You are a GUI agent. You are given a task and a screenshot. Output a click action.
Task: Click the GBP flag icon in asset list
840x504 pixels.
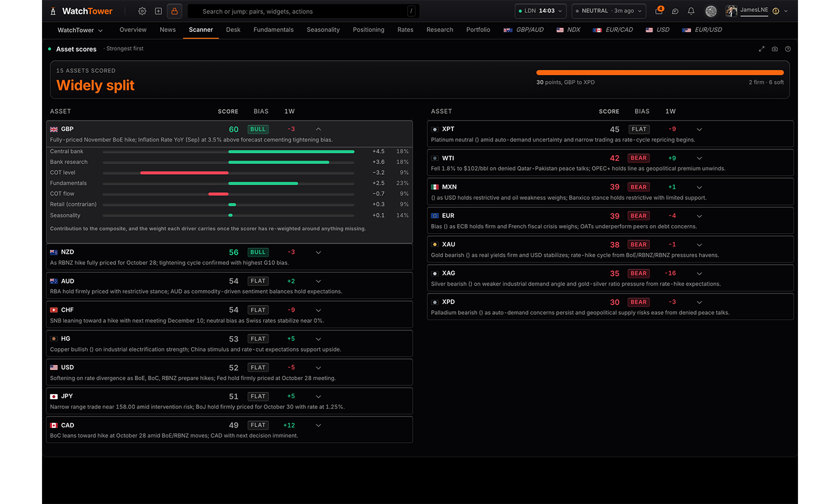coord(54,129)
